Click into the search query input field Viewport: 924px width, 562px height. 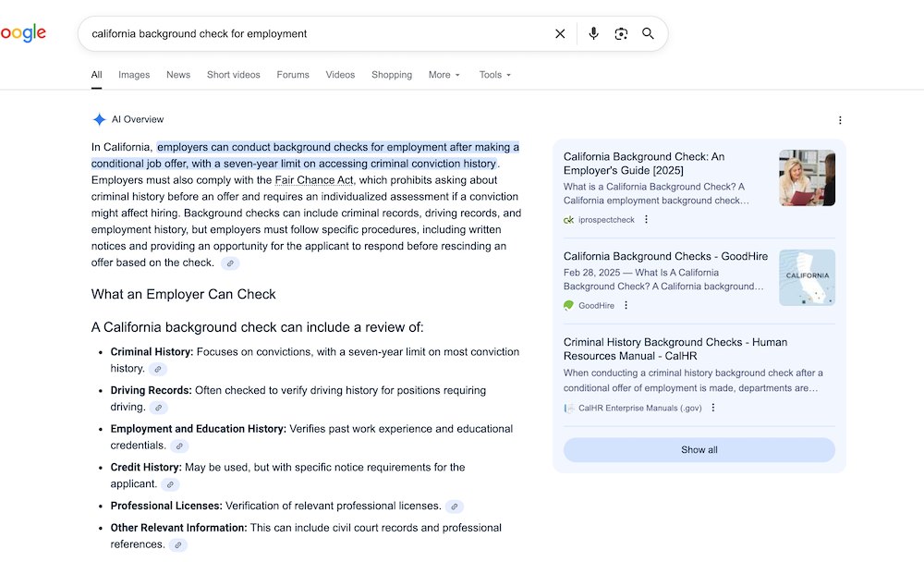[314, 34]
